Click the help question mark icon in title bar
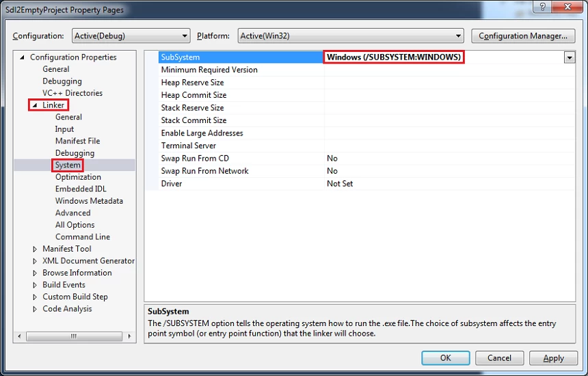 point(542,6)
